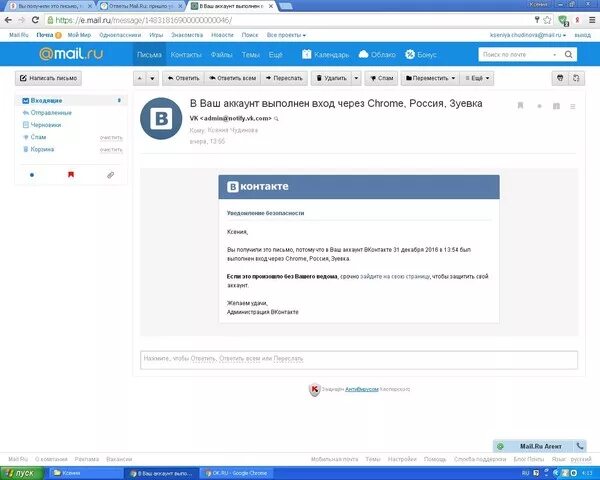Open message options lines icon in header
The height and width of the screenshot is (480, 600).
(x=573, y=106)
